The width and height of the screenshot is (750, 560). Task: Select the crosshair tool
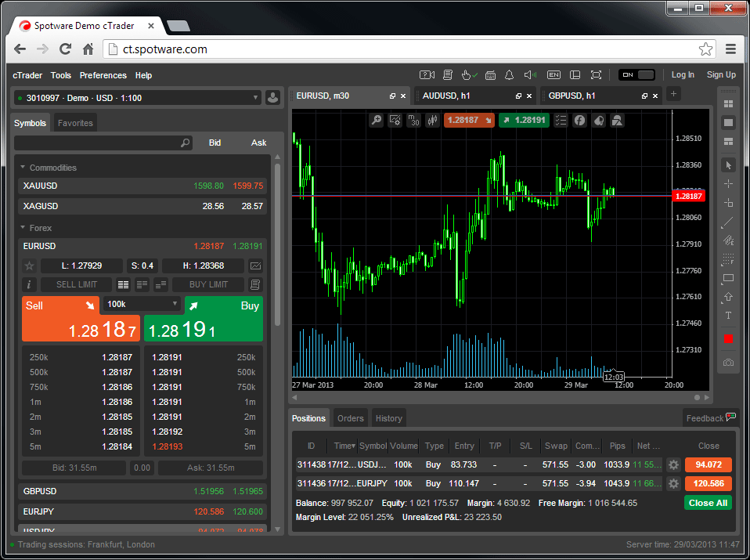[x=729, y=184]
